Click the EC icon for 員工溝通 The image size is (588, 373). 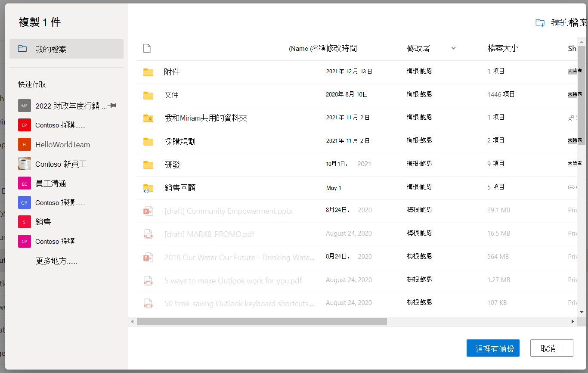click(x=25, y=183)
